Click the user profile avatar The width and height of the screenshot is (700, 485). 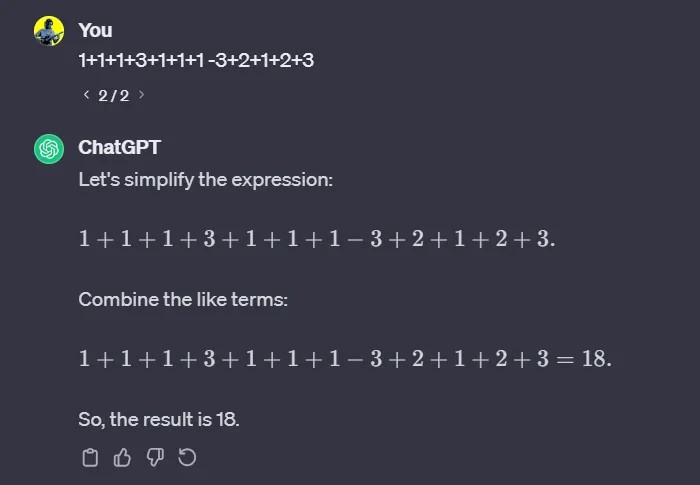(49, 31)
